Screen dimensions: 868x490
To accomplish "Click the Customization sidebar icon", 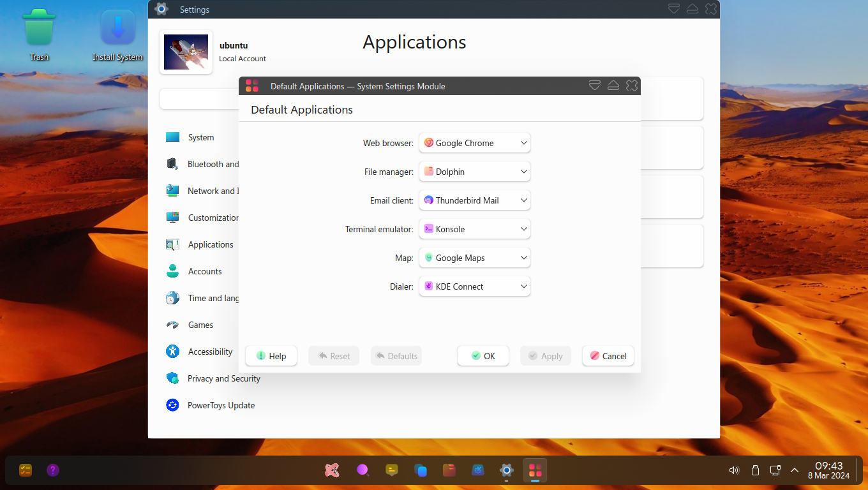I will click(172, 218).
